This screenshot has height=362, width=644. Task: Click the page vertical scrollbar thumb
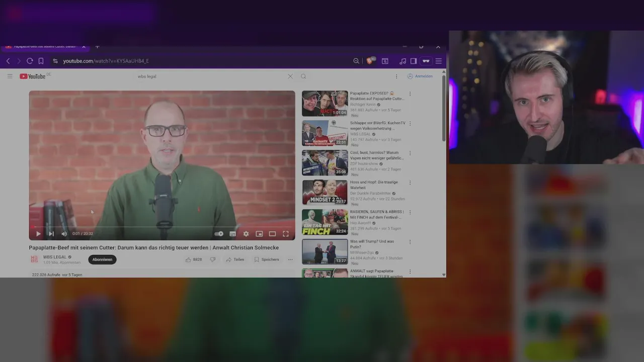click(x=444, y=108)
